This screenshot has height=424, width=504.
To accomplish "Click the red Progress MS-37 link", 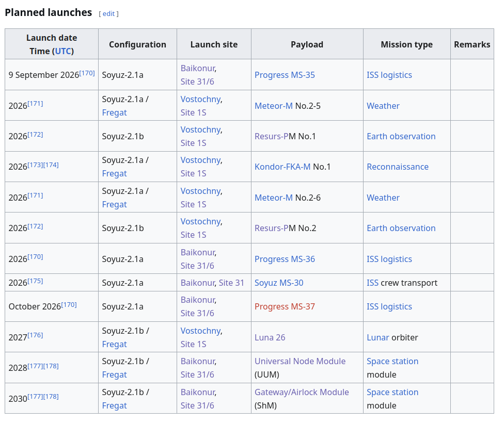I will click(x=285, y=306).
